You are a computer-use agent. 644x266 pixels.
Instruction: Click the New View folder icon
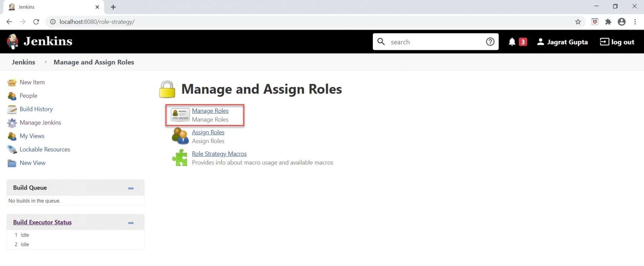pos(12,163)
